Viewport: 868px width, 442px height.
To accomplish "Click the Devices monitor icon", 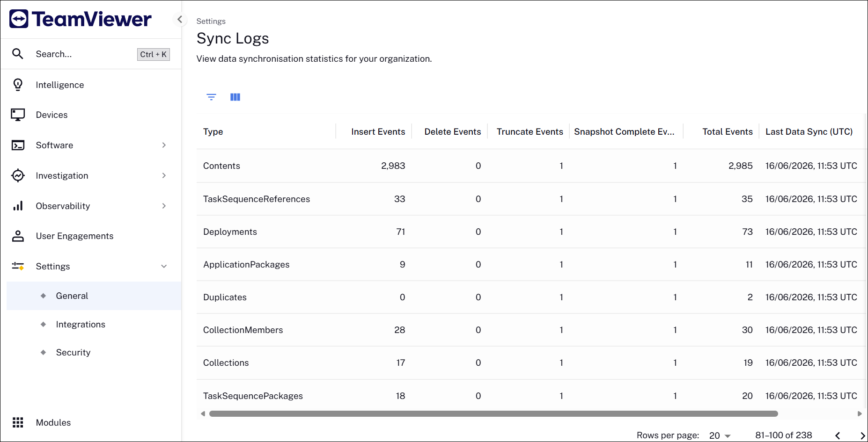I will [x=18, y=115].
